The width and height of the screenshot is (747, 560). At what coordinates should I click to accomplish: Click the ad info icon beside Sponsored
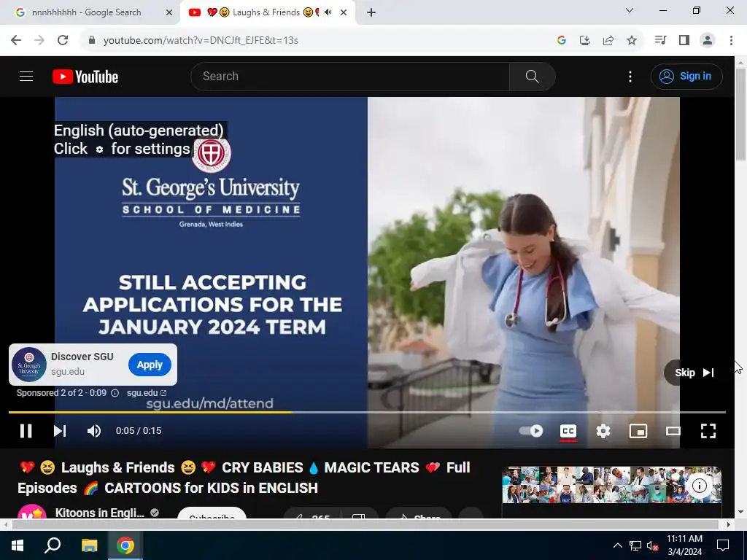tap(115, 393)
